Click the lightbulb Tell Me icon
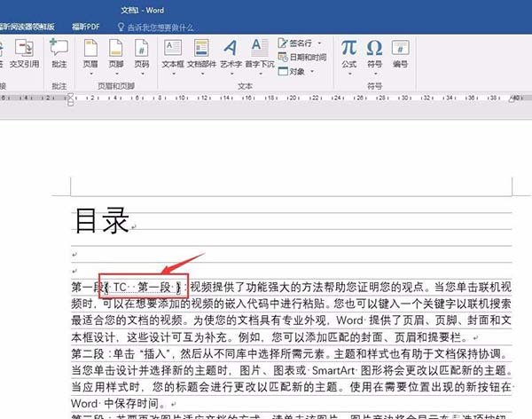Viewport: 532px width, 419px height. click(121, 28)
